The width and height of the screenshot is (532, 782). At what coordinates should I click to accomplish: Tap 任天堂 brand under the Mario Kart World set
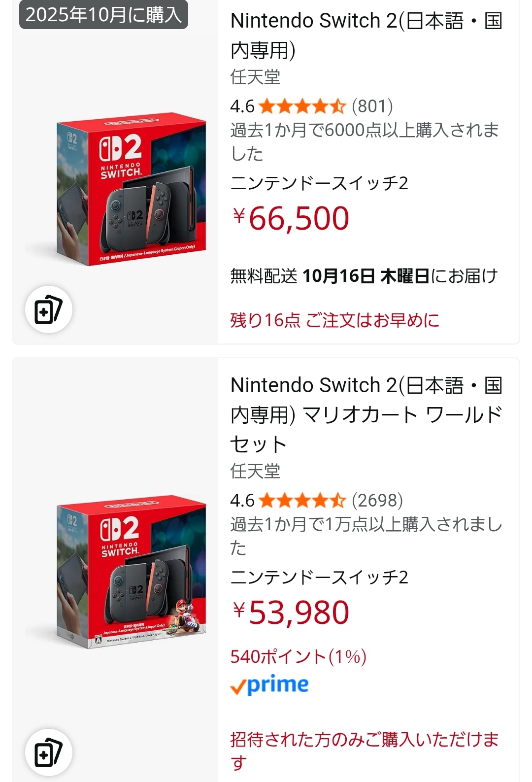tap(255, 471)
